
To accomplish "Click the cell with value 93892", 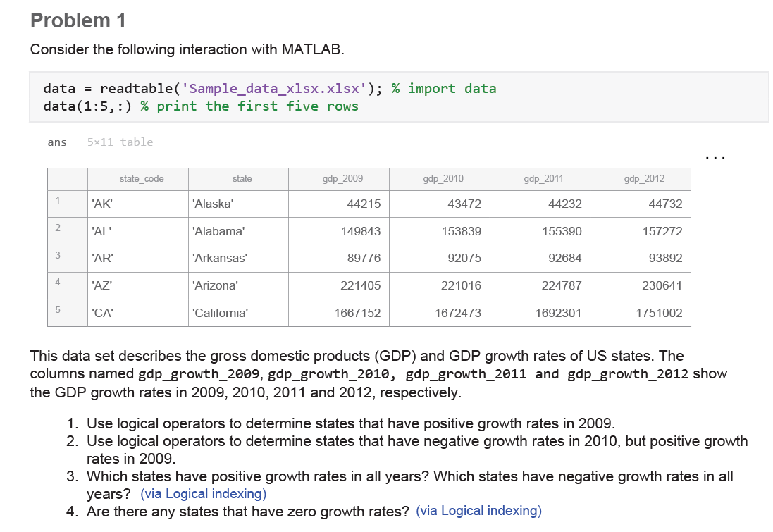I will point(641,259).
